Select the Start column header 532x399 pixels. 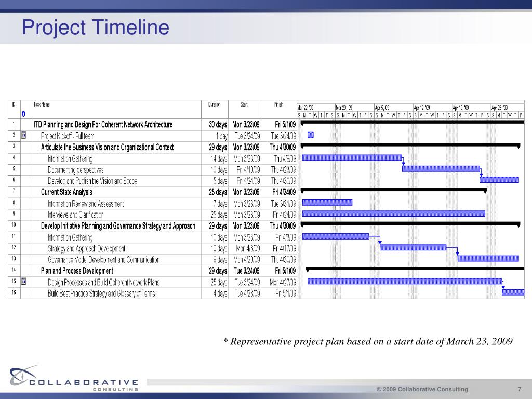click(244, 104)
